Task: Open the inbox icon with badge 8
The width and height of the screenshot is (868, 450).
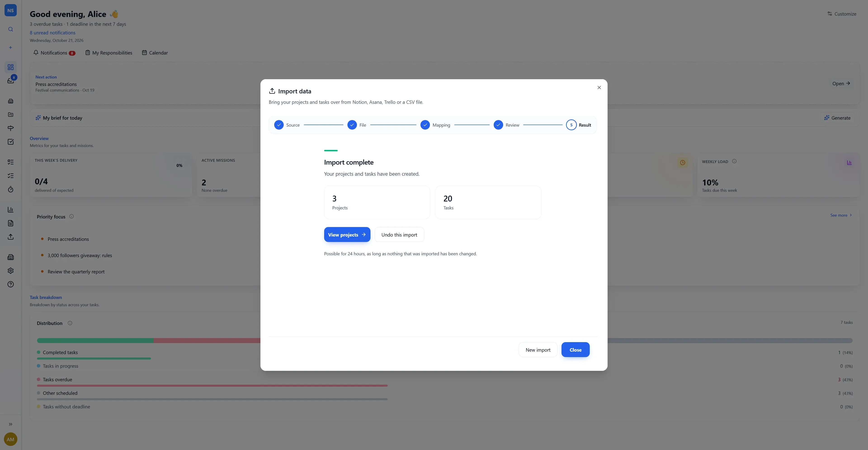Action: 10,81
